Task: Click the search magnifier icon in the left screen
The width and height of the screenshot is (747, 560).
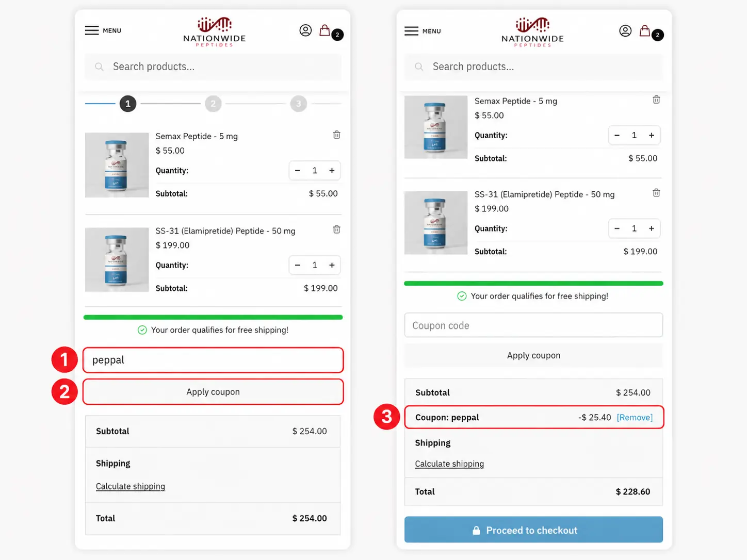Action: pyautogui.click(x=99, y=67)
